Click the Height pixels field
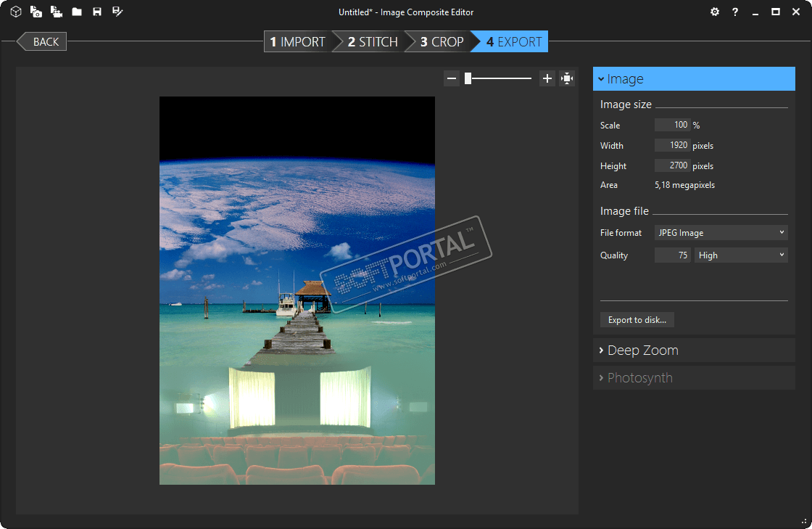The width and height of the screenshot is (812, 529). (672, 165)
